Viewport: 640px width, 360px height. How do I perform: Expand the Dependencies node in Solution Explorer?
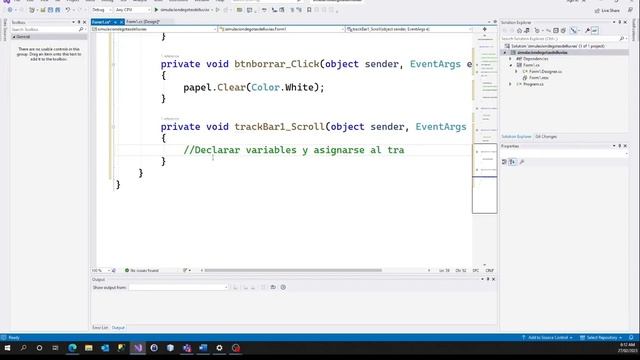tap(510, 59)
